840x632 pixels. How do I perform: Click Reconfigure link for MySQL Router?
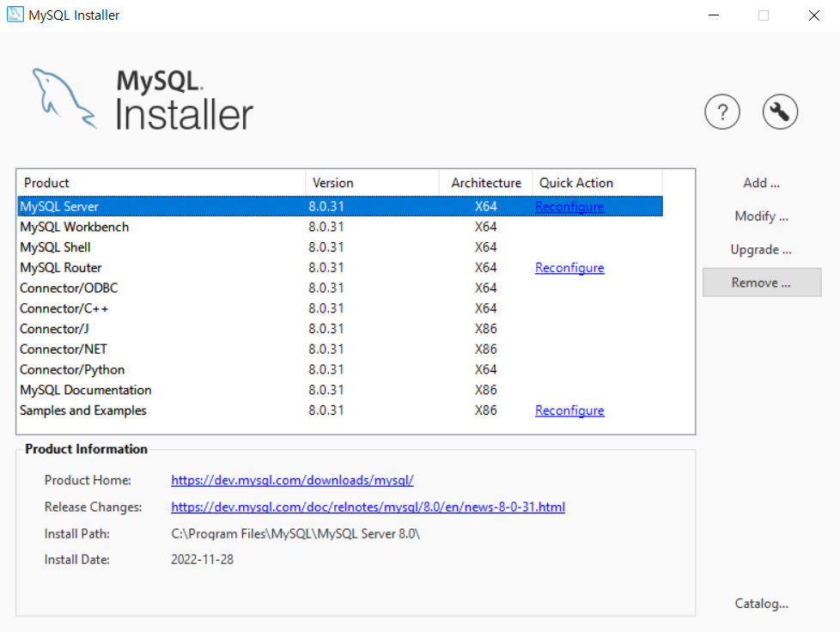(569, 268)
